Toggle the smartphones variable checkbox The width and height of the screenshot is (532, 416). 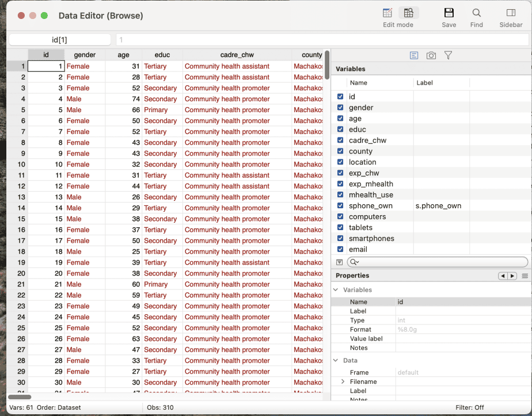pos(340,238)
